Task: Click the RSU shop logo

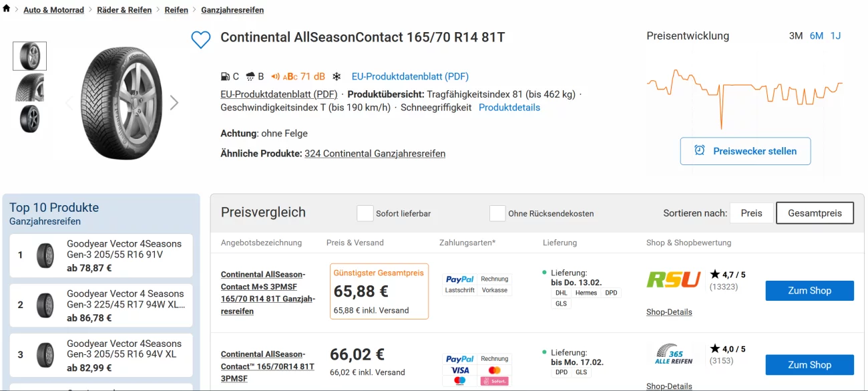Action: (673, 279)
